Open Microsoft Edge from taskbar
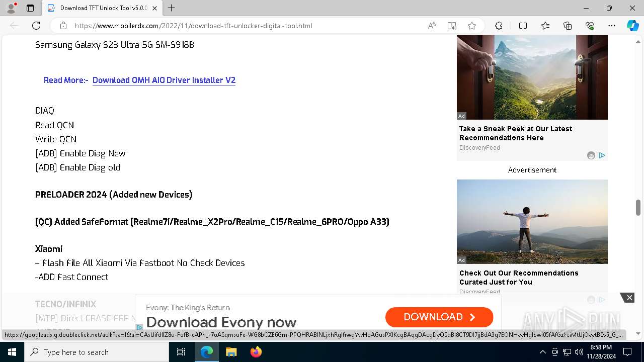 207,352
